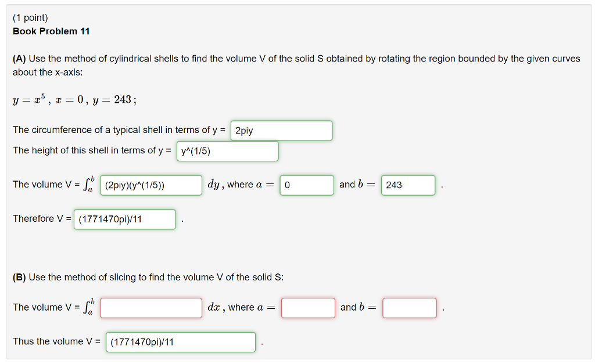This screenshot has width=595, height=364.
Task: Select the empty lower limit field in Part B
Action: [308, 308]
